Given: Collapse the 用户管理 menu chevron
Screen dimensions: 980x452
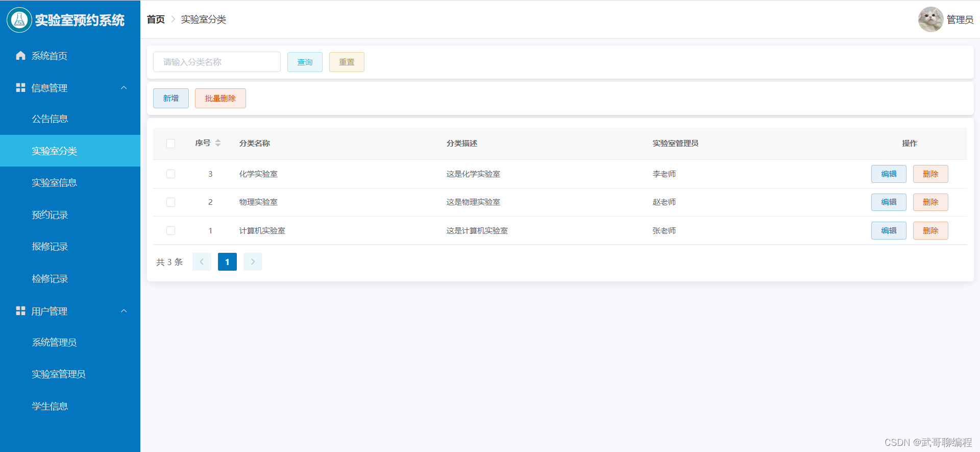Looking at the screenshot, I should pyautogui.click(x=124, y=311).
